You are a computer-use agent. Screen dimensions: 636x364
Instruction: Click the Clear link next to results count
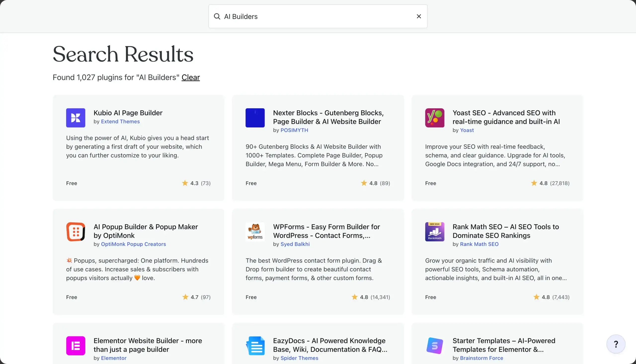191,77
